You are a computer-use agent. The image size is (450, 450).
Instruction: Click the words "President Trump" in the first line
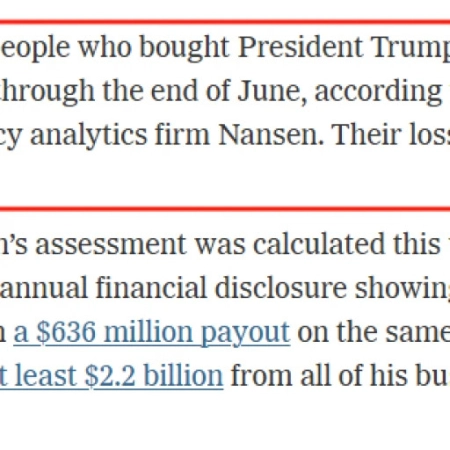tap(344, 48)
